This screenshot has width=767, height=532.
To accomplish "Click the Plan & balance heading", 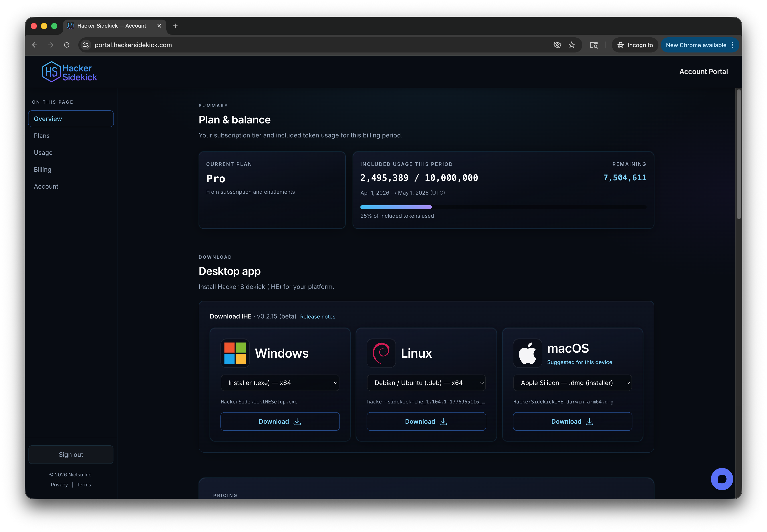I will pyautogui.click(x=234, y=120).
